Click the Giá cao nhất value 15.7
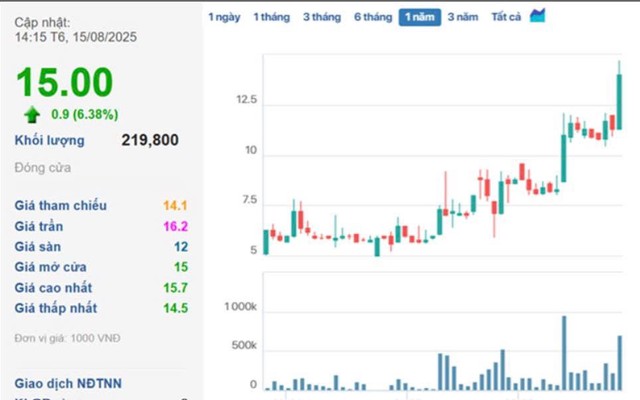 178,288
